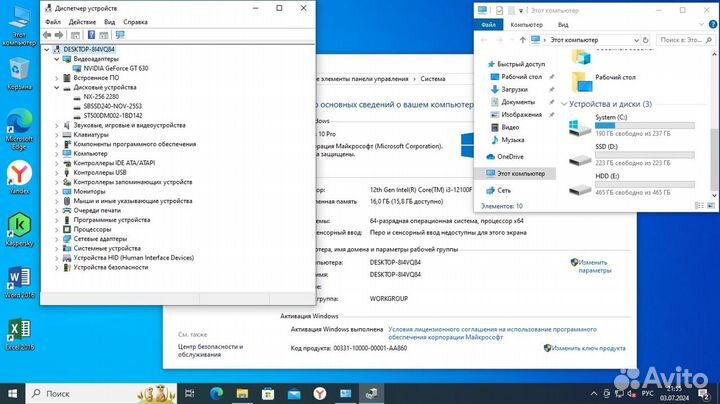Viewport: 720px width, 404px height.
Task: Collapse the Устройства и диски group
Action: click(564, 104)
